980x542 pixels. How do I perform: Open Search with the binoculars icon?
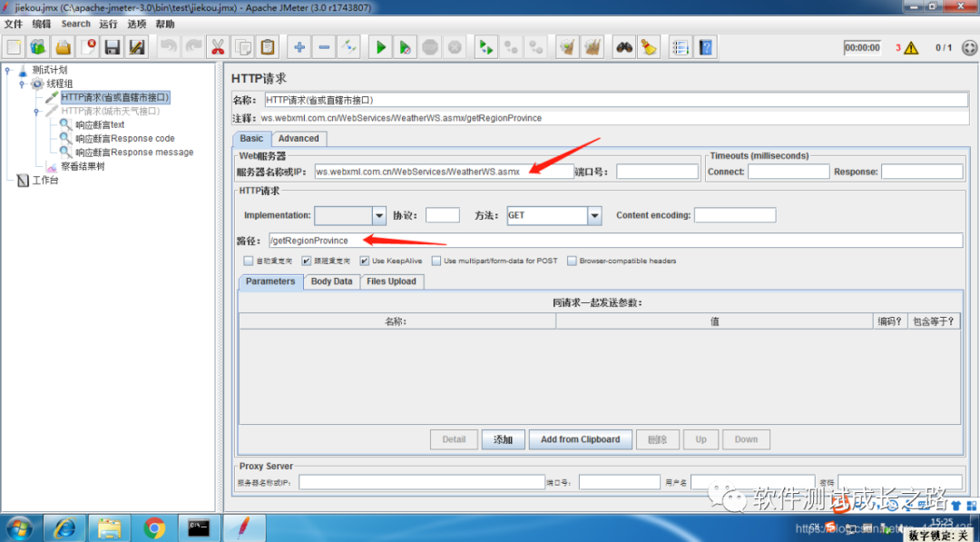tap(623, 47)
